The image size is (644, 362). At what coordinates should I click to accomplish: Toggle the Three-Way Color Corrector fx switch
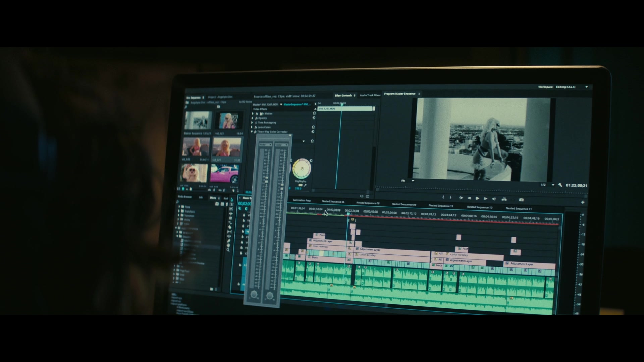point(256,132)
